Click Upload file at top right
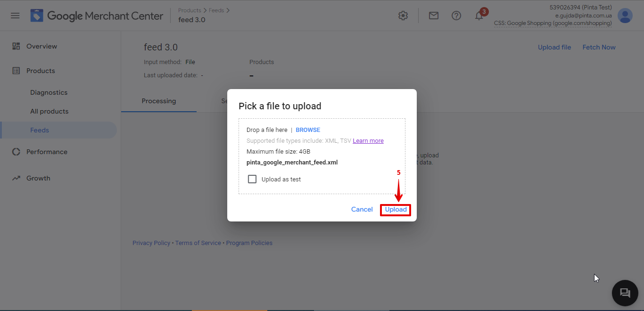Screen dimensions: 644x311 point(554,47)
